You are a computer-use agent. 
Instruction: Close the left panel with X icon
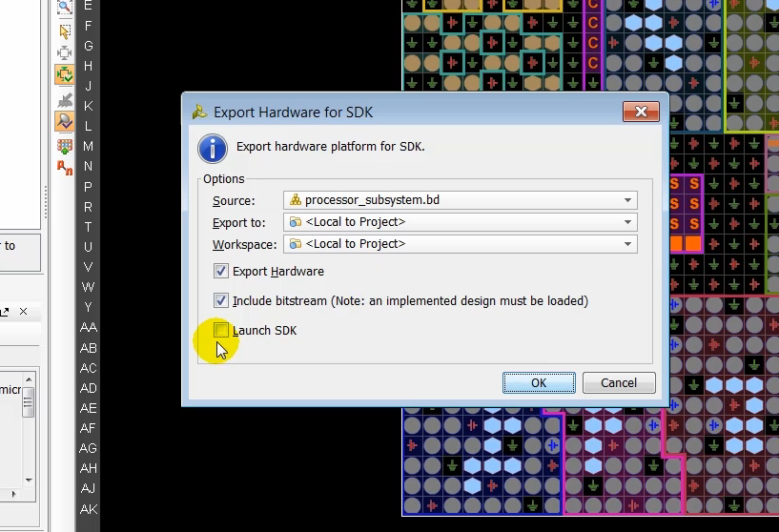point(23,312)
